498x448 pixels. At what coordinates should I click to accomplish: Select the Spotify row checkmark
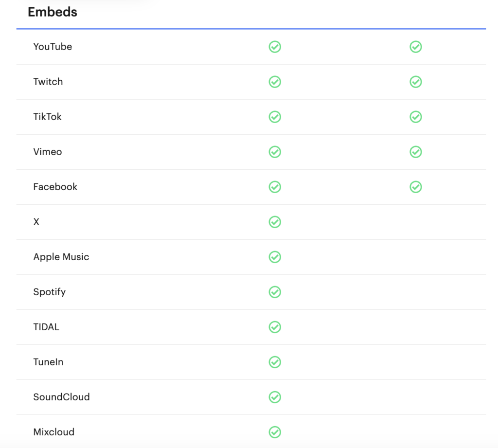tap(275, 292)
